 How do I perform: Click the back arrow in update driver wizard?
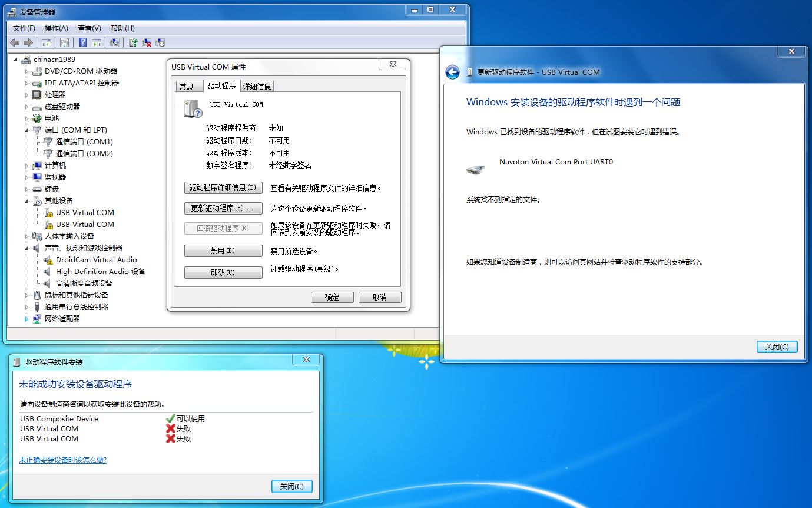coord(452,72)
